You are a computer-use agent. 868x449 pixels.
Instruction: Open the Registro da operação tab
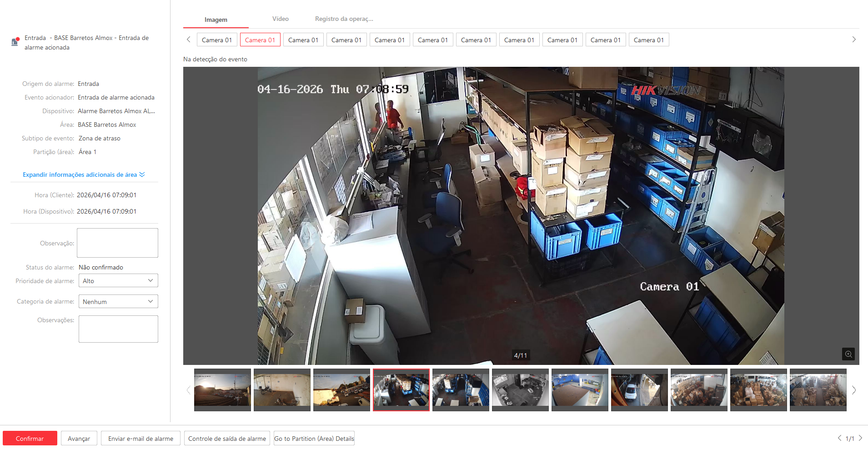[x=344, y=19]
